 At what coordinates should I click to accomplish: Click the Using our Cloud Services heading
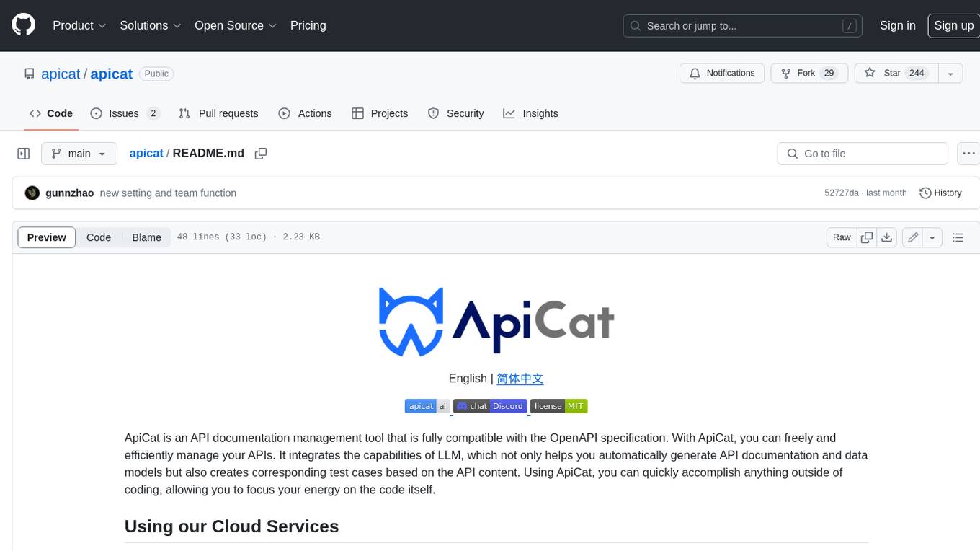coord(231,526)
